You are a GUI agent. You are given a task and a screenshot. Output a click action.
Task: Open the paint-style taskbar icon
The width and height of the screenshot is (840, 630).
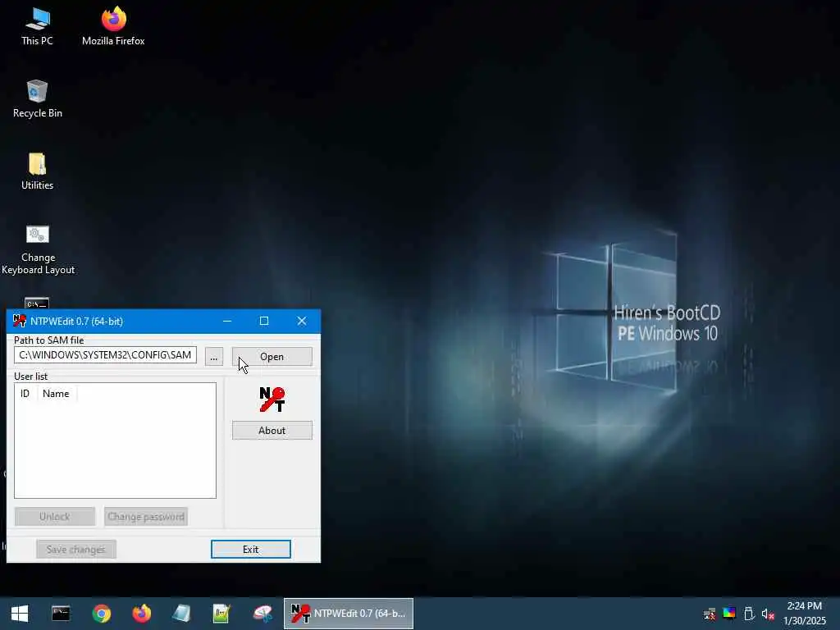tap(262, 614)
